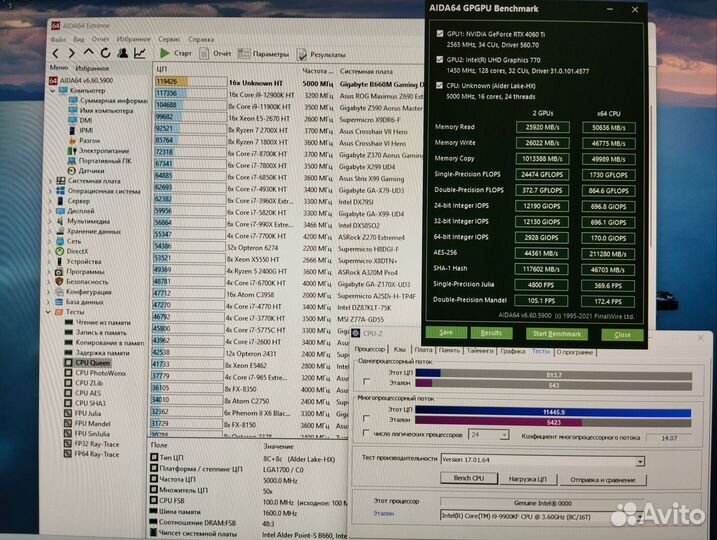Select the DirectX tree item
This screenshot has width=717, height=540.
pyautogui.click(x=72, y=251)
